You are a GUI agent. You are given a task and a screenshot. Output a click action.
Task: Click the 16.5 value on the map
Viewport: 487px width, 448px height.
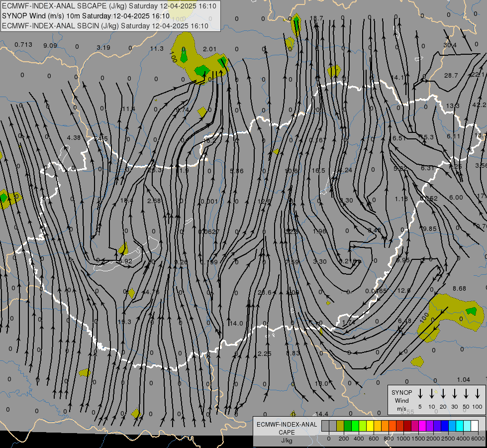[x=318, y=171]
